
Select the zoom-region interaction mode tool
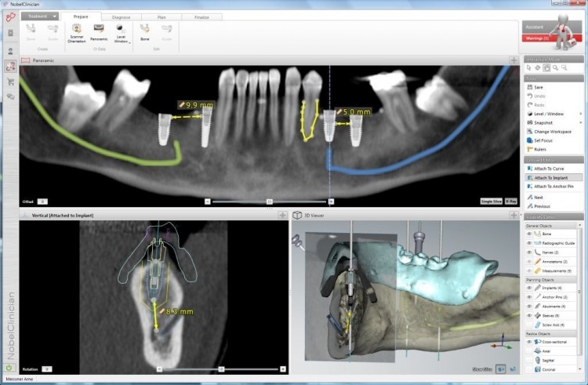564,68
